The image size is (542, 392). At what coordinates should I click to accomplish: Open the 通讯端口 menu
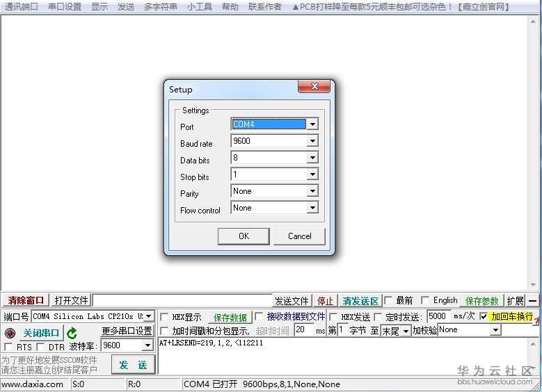point(22,6)
